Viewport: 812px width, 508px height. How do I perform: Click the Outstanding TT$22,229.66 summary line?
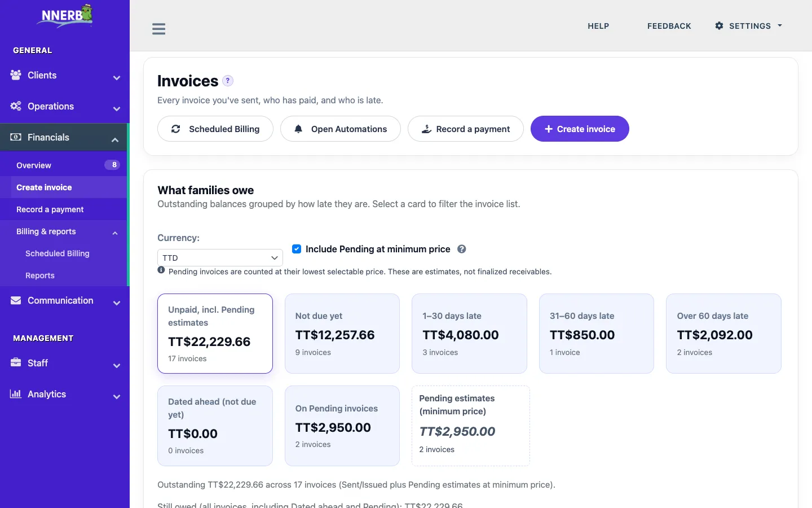356,484
